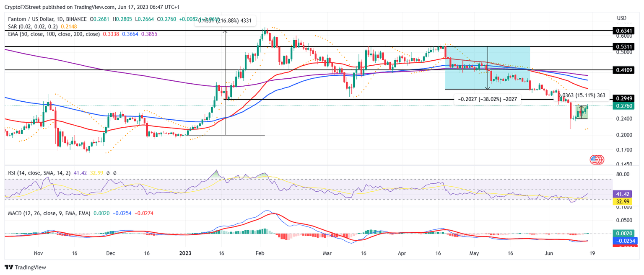The height and width of the screenshot is (275, 644).
Task: Click the TradingView logo at bottom left
Action: (x=25, y=267)
